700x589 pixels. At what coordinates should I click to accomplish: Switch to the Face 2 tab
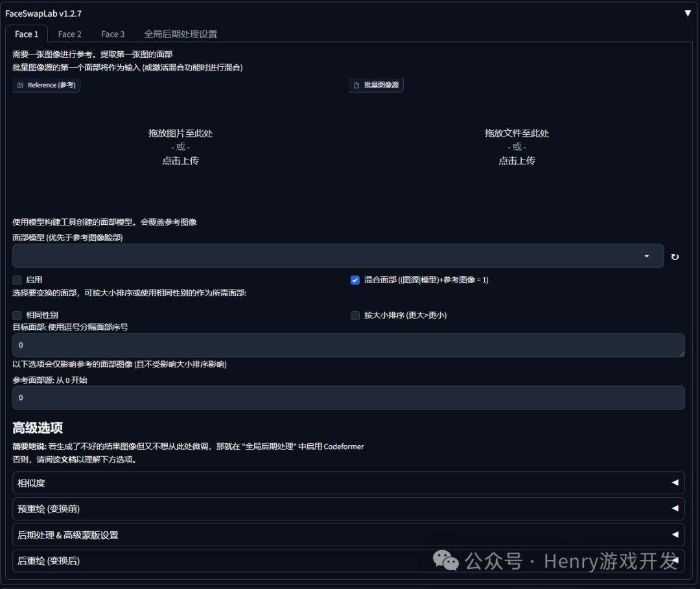tap(69, 34)
